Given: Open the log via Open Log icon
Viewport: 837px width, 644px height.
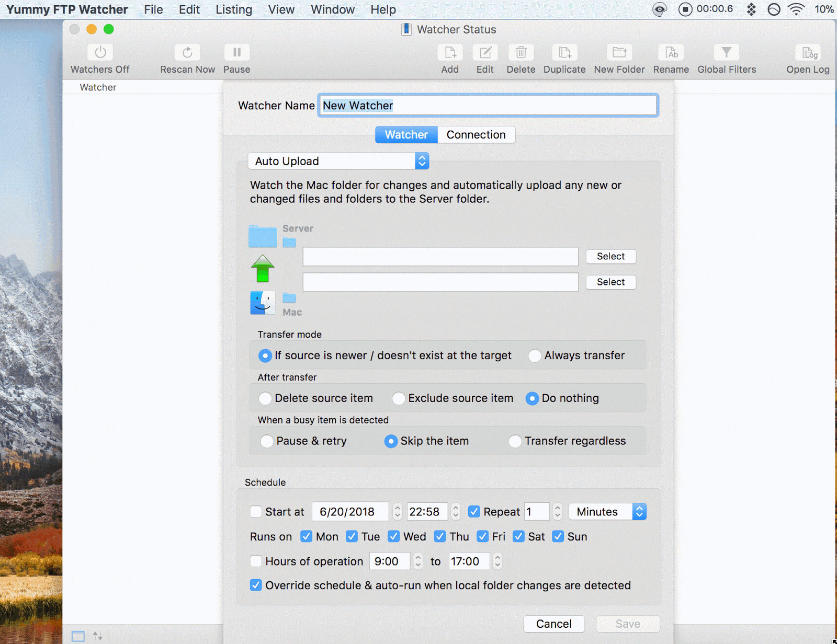Looking at the screenshot, I should [808, 52].
